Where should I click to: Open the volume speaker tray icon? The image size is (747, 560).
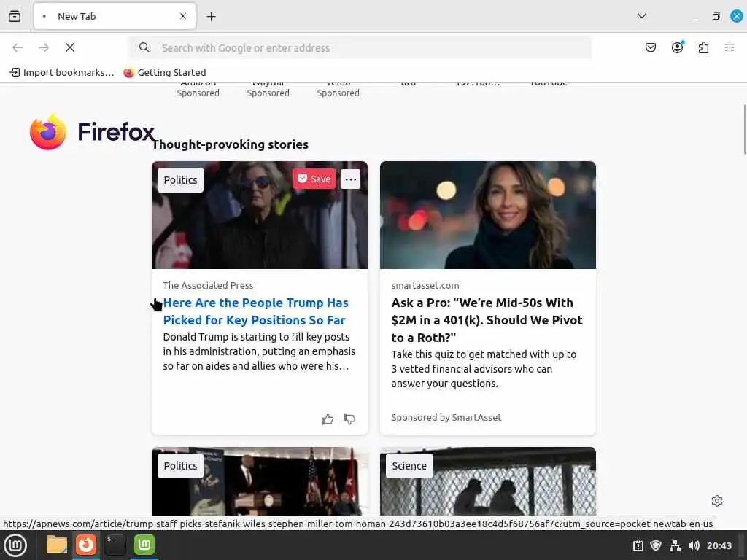click(694, 545)
